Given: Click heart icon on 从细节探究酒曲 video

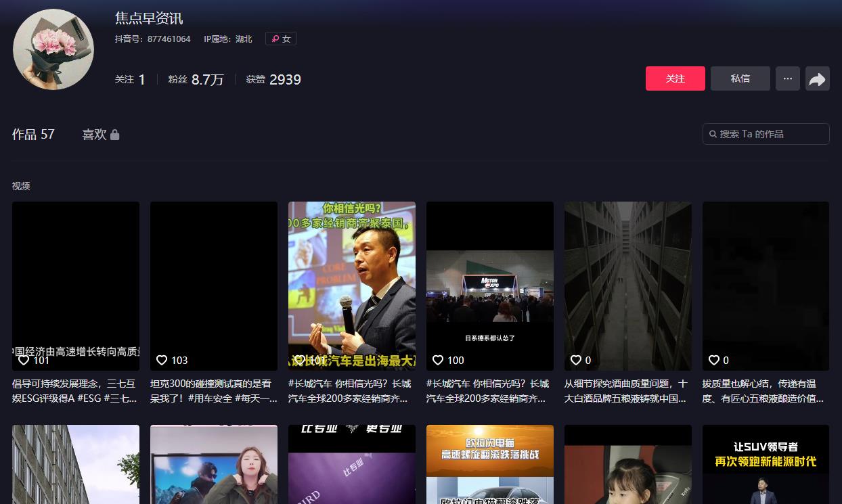Looking at the screenshot, I should point(576,360).
